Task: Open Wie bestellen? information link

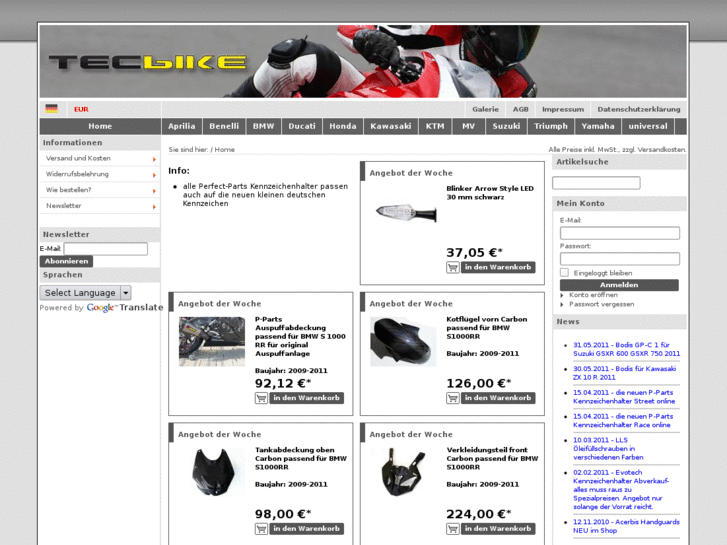Action: (x=68, y=190)
